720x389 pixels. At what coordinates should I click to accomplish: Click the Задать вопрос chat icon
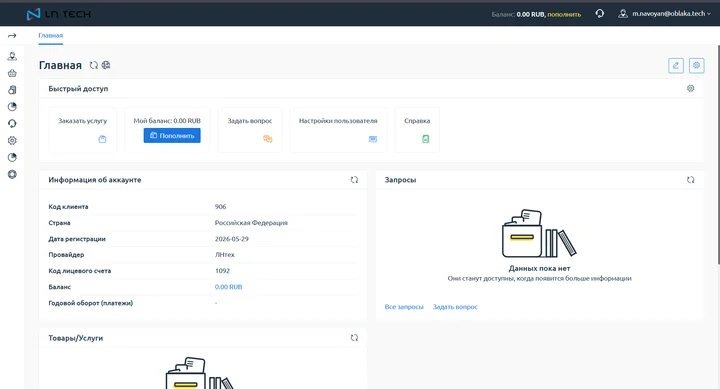268,139
